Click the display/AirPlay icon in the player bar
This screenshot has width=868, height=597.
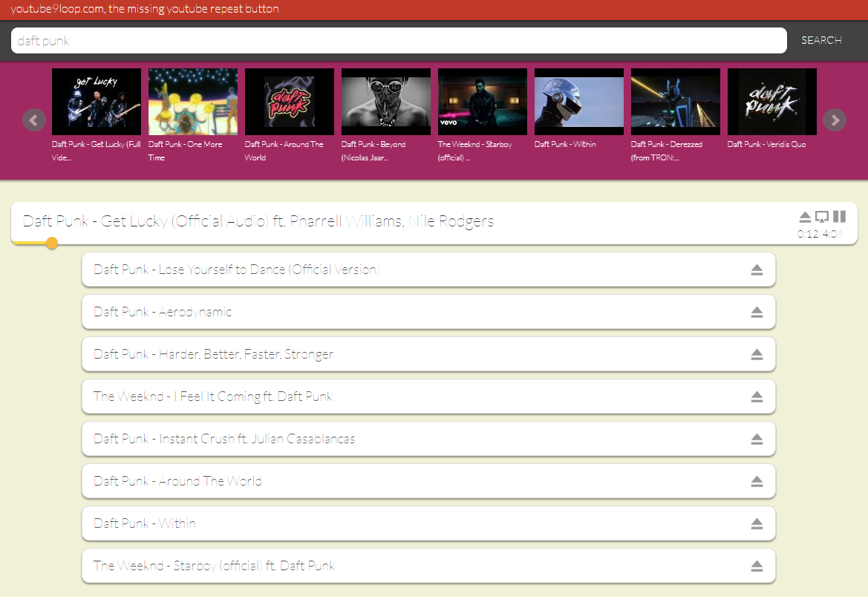[x=822, y=216]
